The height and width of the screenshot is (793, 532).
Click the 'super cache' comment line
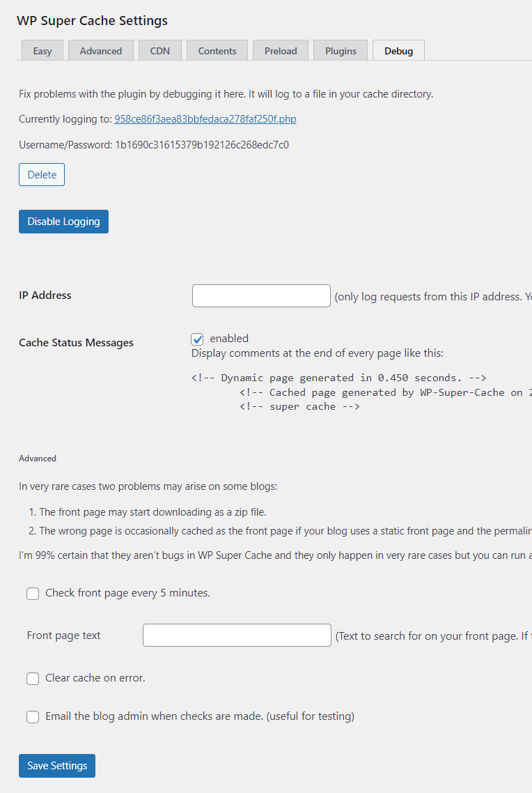point(299,407)
